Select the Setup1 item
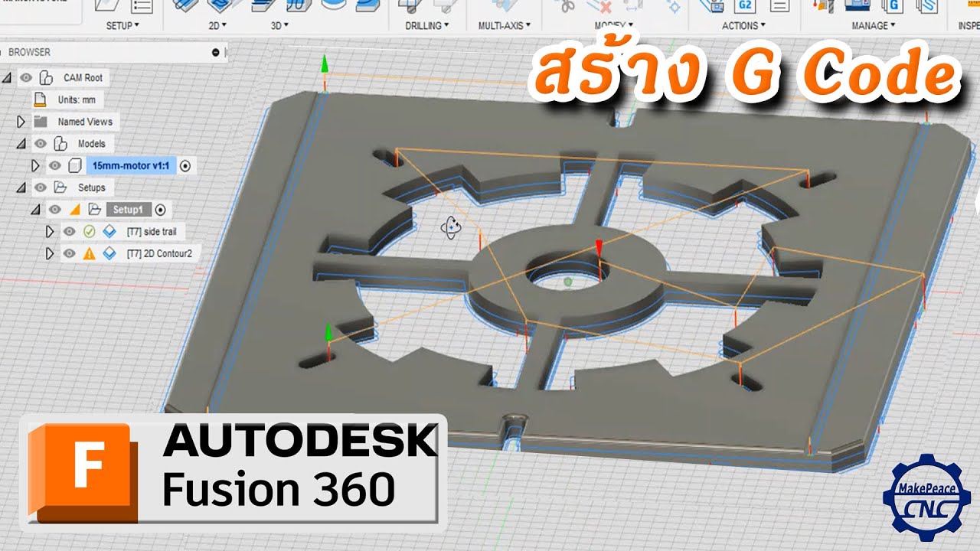 127,209
